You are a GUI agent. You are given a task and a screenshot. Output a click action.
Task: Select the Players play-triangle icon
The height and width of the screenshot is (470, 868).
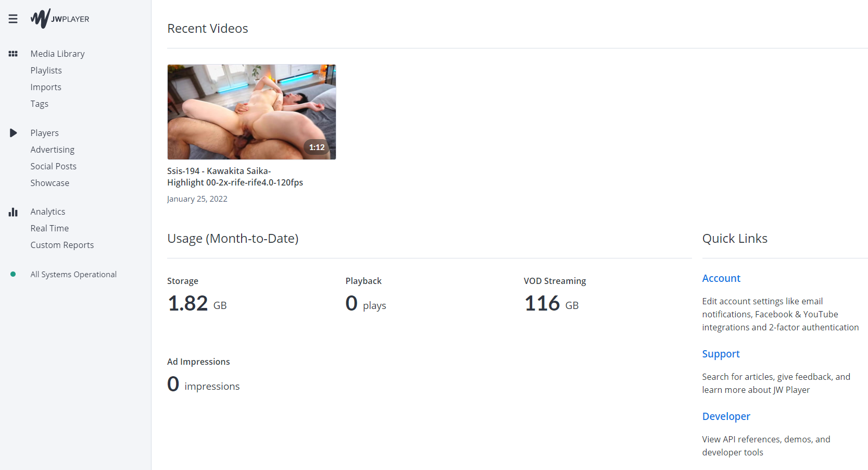coord(13,133)
